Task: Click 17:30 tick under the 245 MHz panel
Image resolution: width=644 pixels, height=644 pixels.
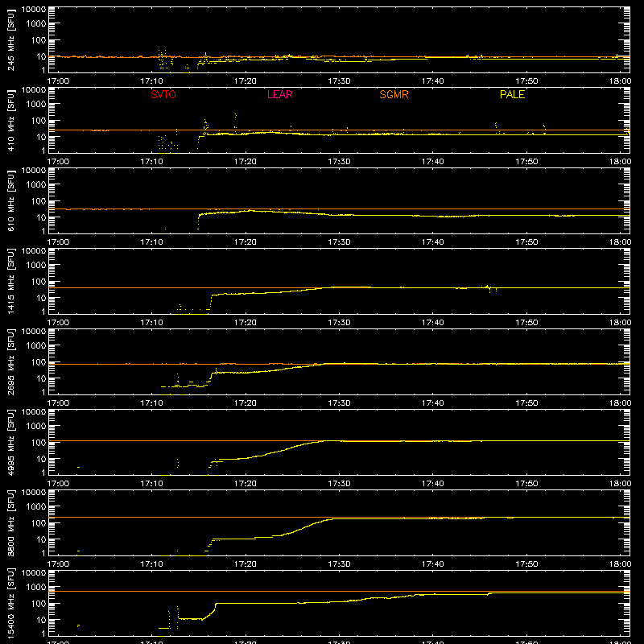Action: click(x=339, y=81)
